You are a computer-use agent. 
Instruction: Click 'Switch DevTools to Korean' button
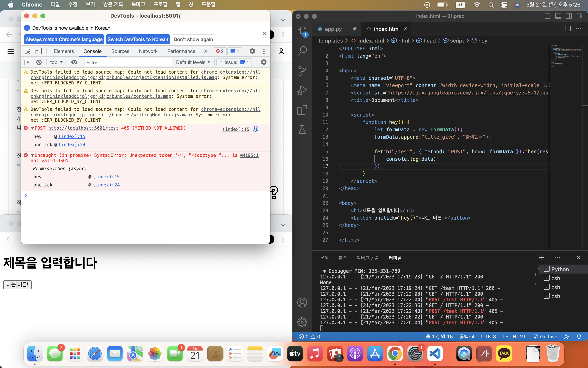tap(138, 39)
